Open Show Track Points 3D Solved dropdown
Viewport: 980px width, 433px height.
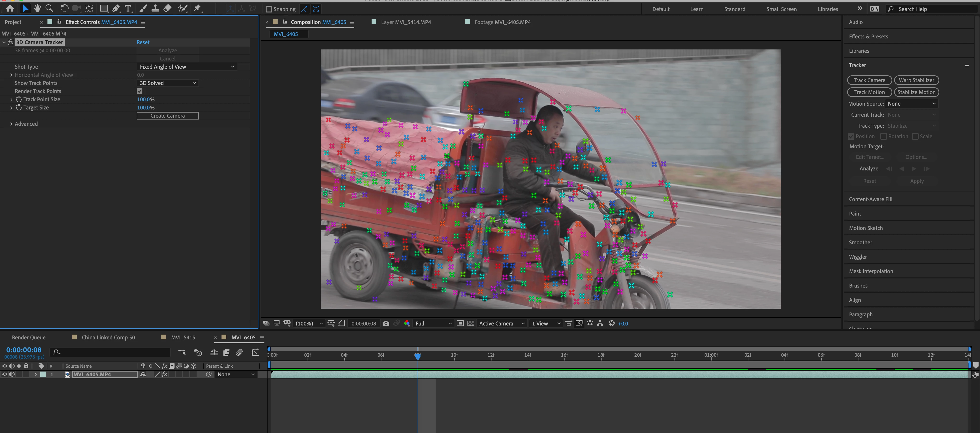coord(167,83)
